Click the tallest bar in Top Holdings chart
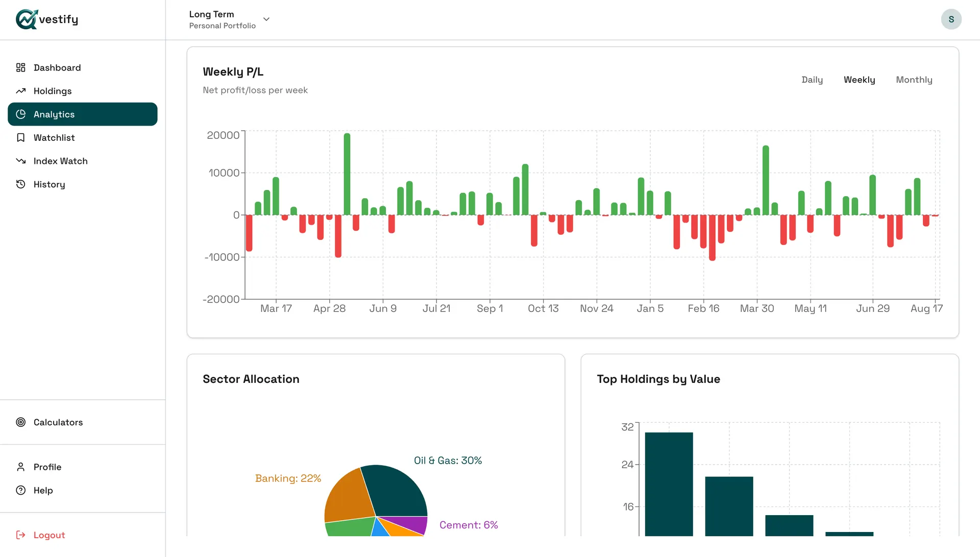Screen dimensions: 980x557 tap(669, 484)
